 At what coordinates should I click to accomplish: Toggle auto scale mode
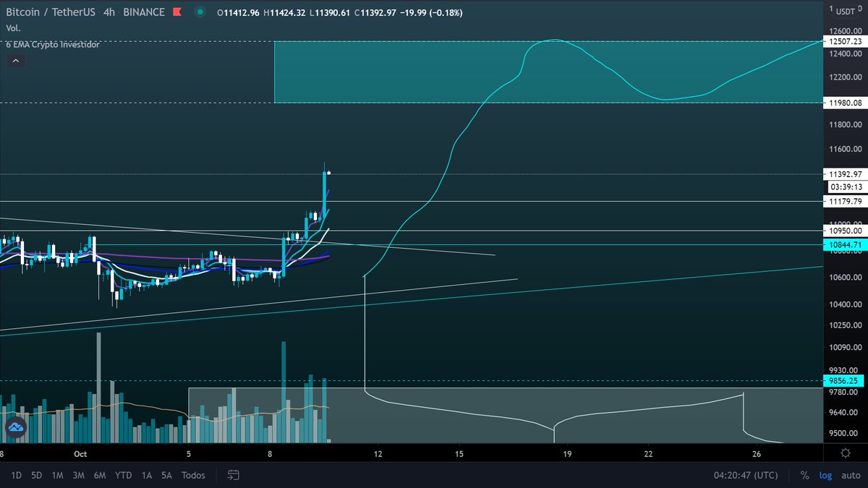850,476
